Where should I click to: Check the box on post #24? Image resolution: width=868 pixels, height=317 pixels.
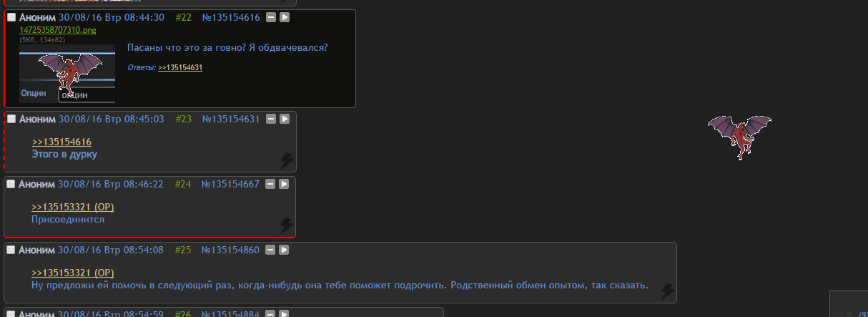11,184
